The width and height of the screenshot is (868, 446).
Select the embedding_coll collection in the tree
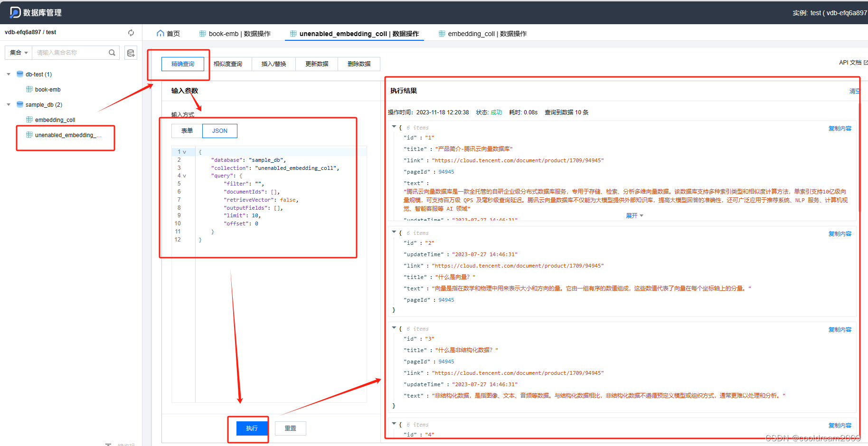[55, 120]
